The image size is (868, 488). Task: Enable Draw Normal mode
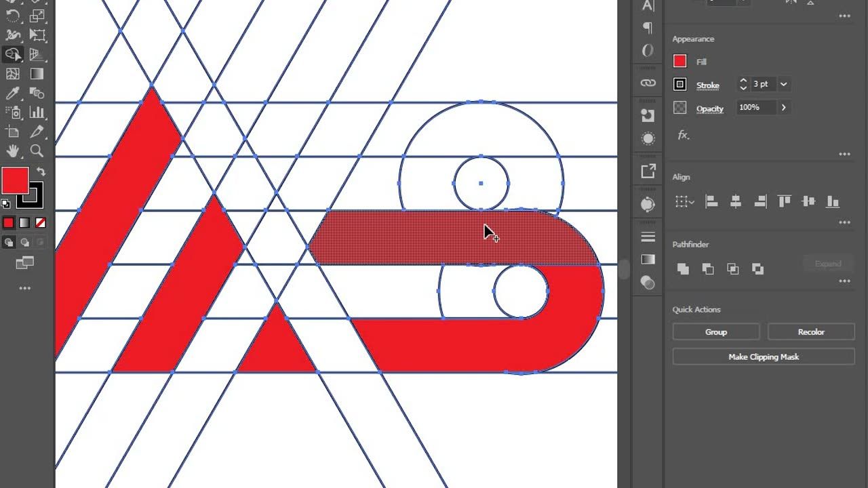[9, 242]
